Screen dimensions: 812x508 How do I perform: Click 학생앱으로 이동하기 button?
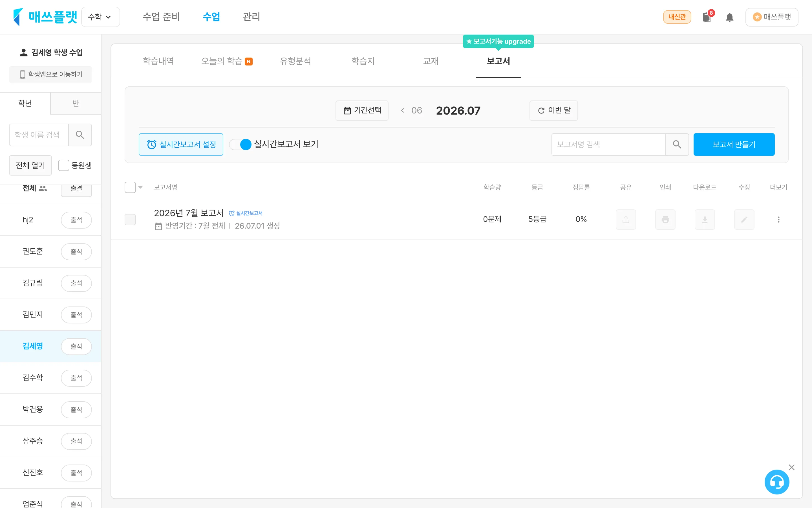point(50,74)
